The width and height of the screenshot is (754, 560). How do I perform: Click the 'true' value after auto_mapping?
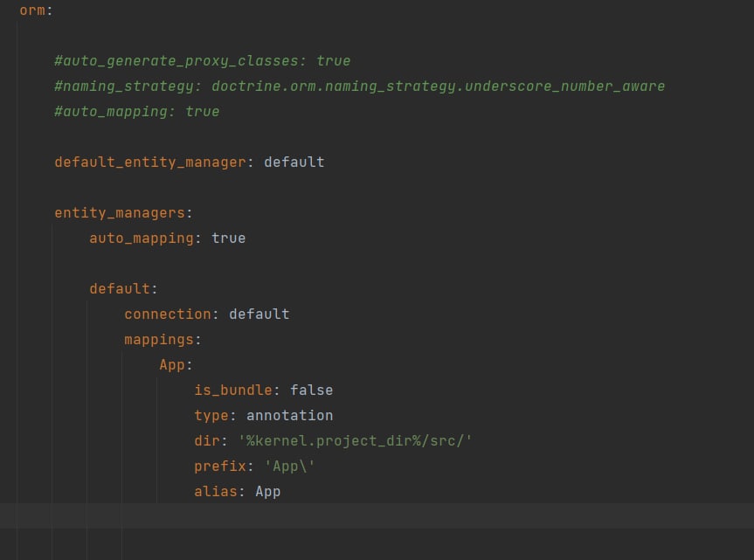(x=228, y=239)
